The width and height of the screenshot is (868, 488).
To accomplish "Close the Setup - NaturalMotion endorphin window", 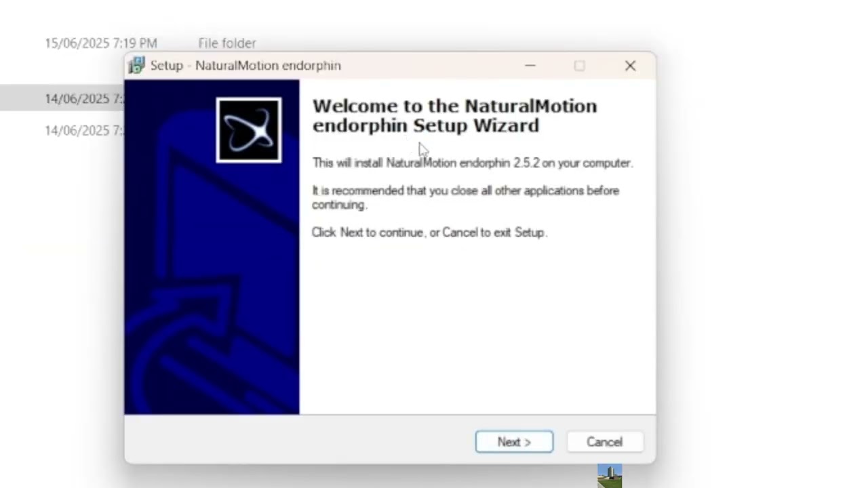I will pos(631,66).
